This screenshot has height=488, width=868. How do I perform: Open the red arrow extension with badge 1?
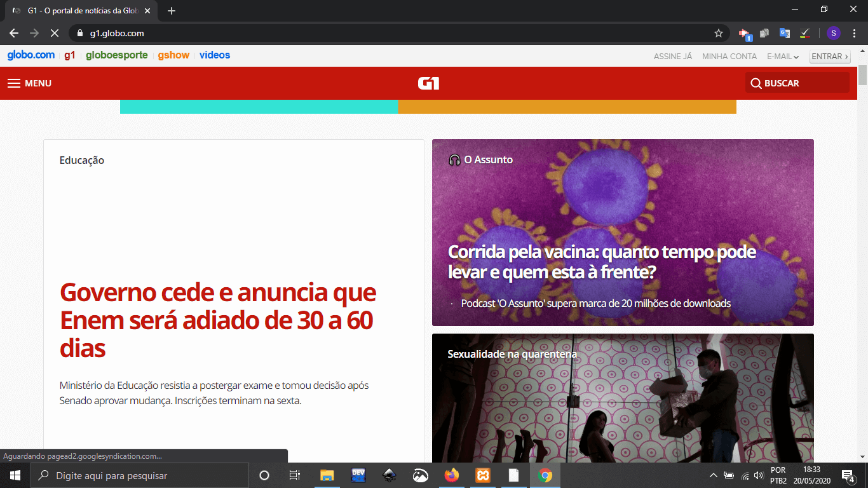745,33
